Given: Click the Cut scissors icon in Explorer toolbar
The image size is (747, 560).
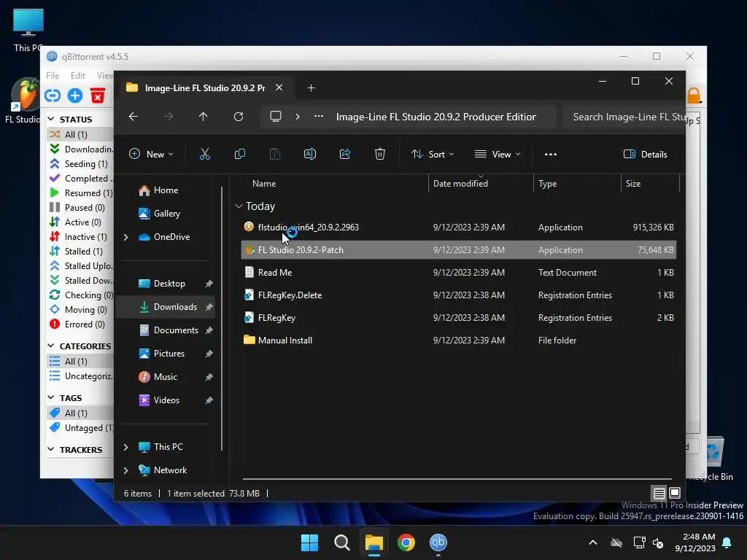Looking at the screenshot, I should click(204, 154).
